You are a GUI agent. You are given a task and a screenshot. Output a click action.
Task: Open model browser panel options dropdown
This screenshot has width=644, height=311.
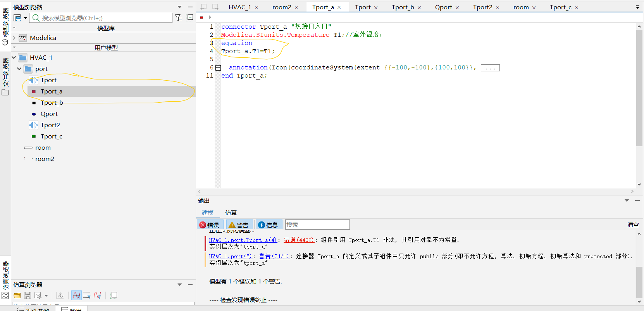pyautogui.click(x=179, y=7)
